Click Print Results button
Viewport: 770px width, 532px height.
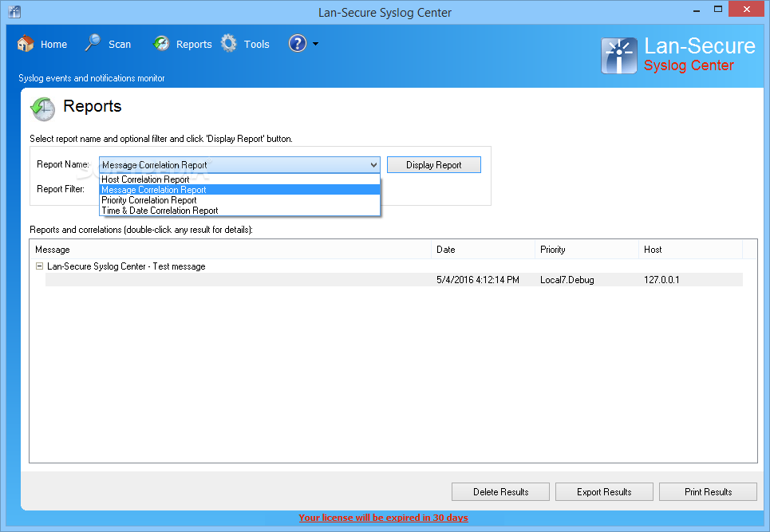[708, 492]
